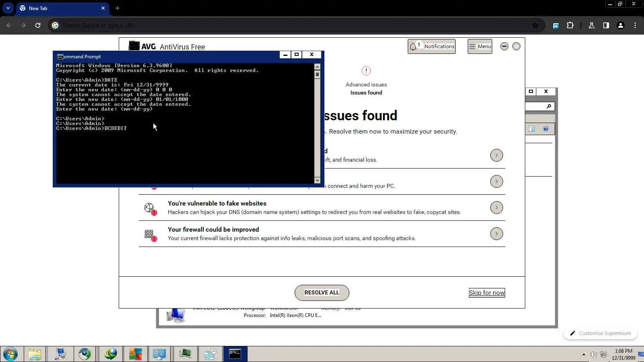Click Command Prompt scrollbar down arrow
Image resolution: width=644 pixels, height=362 pixels.
pyautogui.click(x=317, y=180)
